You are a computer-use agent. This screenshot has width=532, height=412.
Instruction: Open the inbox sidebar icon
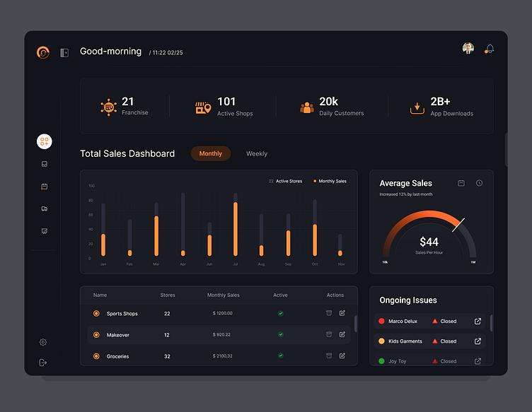click(45, 164)
